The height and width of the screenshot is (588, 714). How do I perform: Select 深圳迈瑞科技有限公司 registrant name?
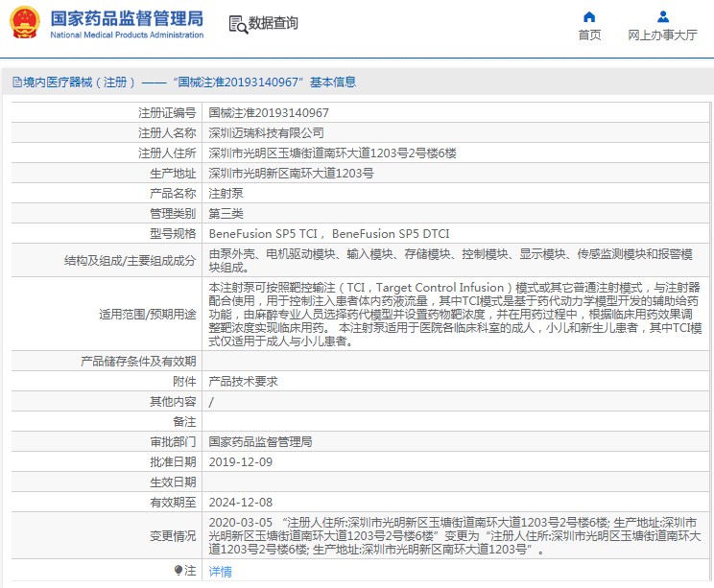click(267, 133)
